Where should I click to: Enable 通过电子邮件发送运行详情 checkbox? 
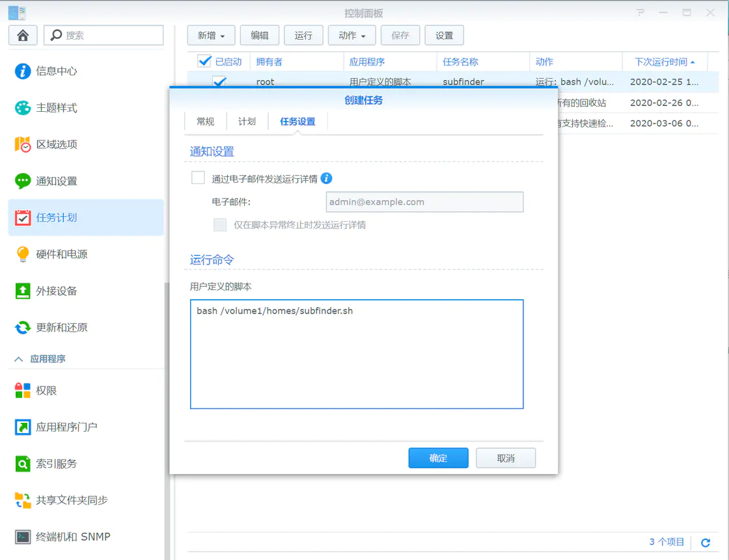click(198, 177)
